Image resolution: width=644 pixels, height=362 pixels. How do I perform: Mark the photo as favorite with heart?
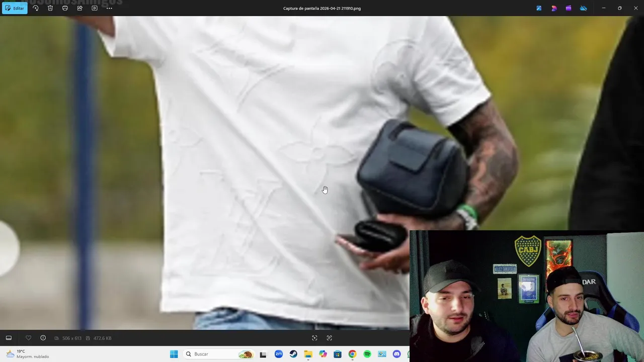[x=28, y=338]
